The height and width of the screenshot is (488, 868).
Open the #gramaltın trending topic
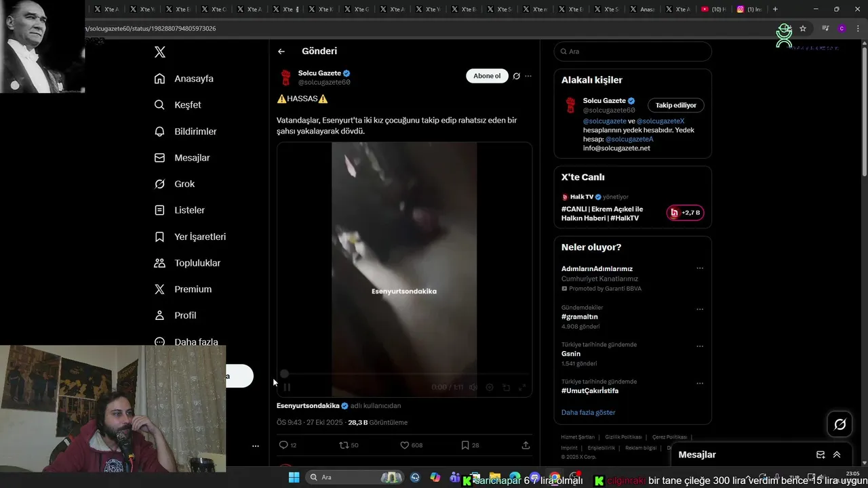click(x=580, y=317)
